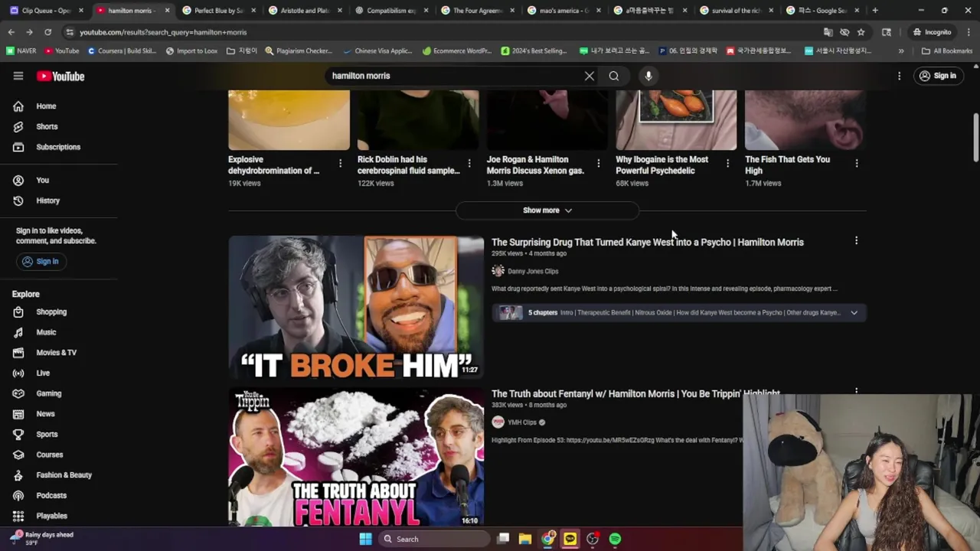Screen dimensions: 980x551
Task: Clear the search query with X
Action: 589,76
